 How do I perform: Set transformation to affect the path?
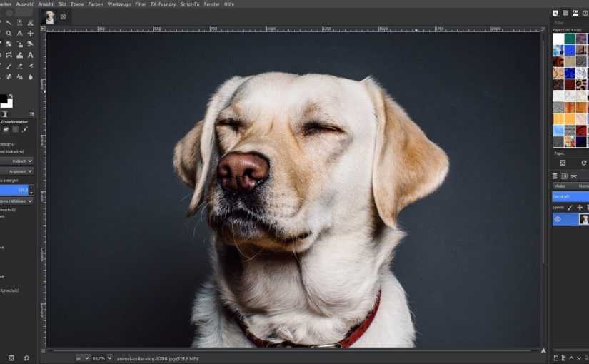[x=25, y=129]
